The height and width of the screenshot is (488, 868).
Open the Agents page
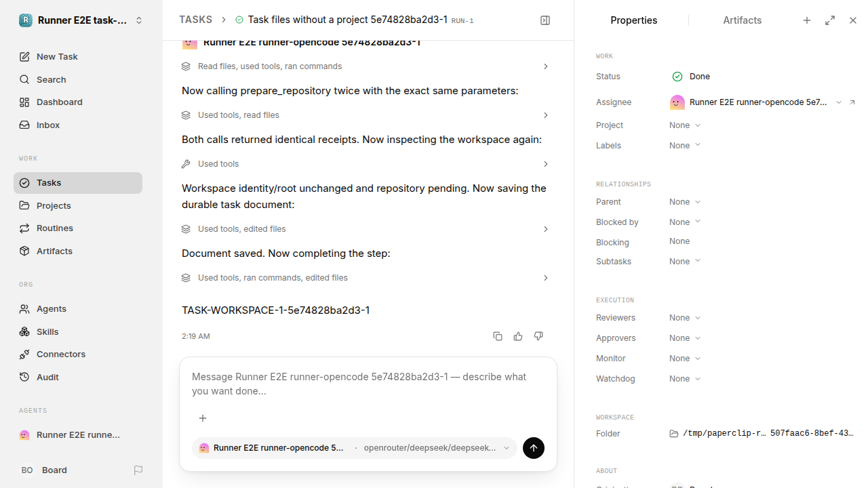coord(78,308)
